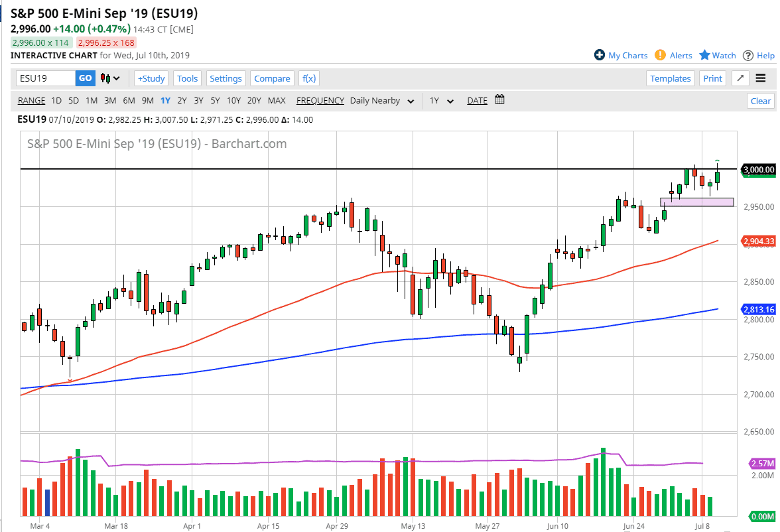780x532 pixels.
Task: Open chart Settings
Action: pyautogui.click(x=226, y=78)
